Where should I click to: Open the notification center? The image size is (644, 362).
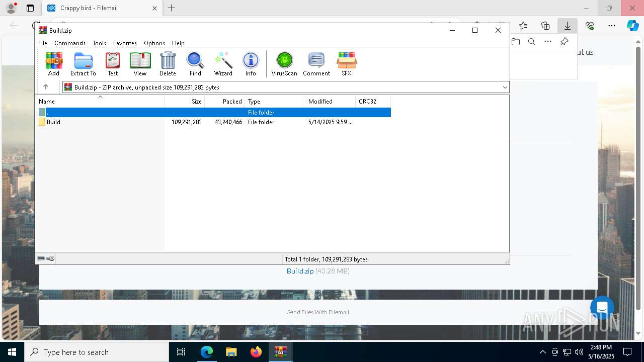click(x=627, y=352)
